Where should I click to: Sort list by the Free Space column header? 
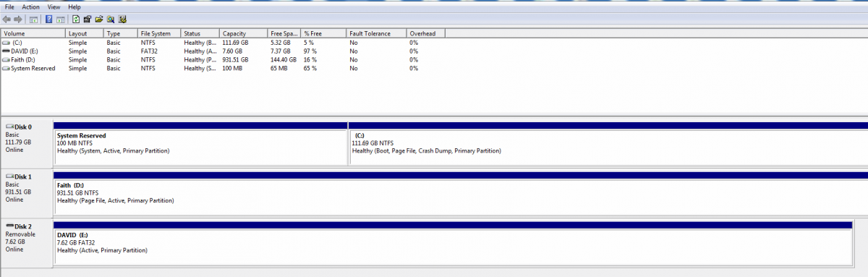[284, 33]
